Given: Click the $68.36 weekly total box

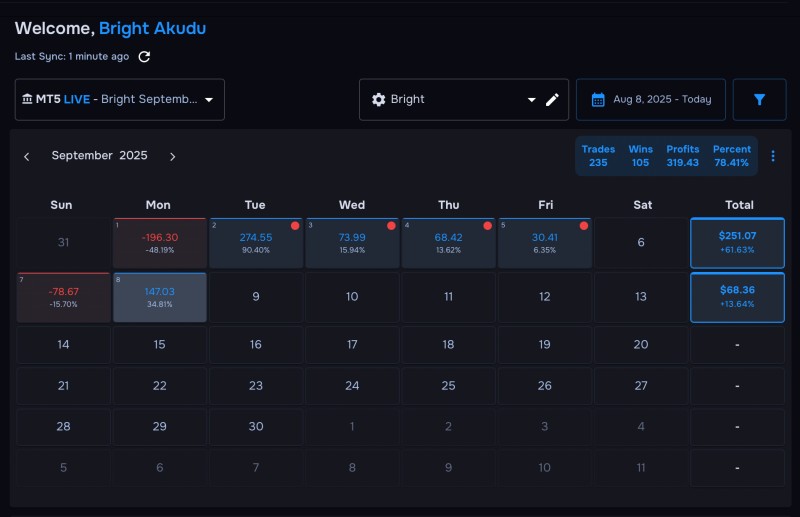Looking at the screenshot, I should click(737, 297).
